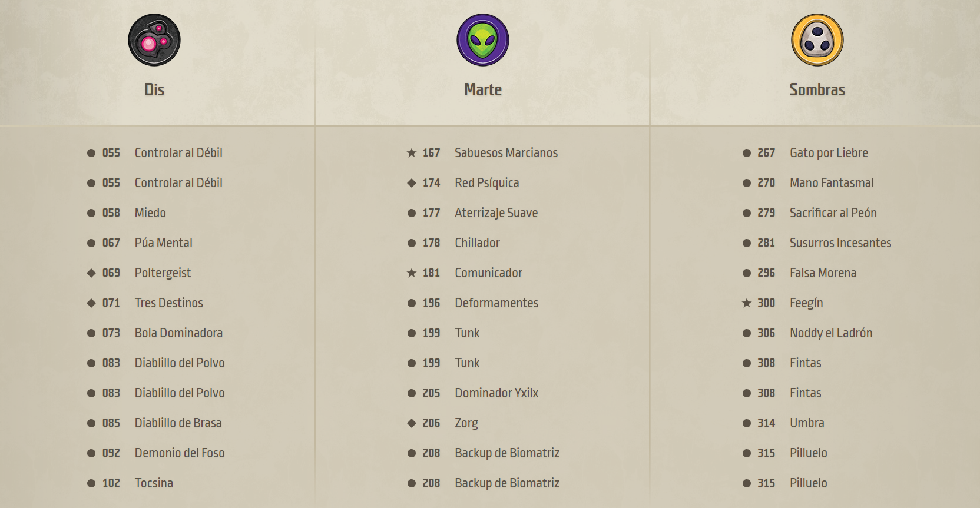
Task: View the Bola Dominadora card
Action: [x=178, y=333]
